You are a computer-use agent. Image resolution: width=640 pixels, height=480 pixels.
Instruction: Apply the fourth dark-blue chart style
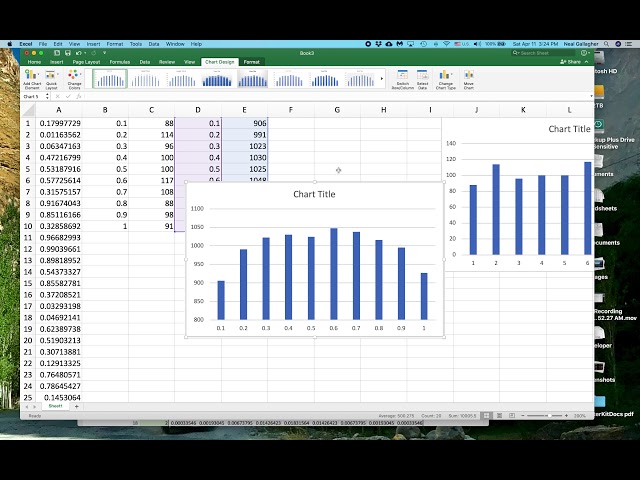[217, 78]
